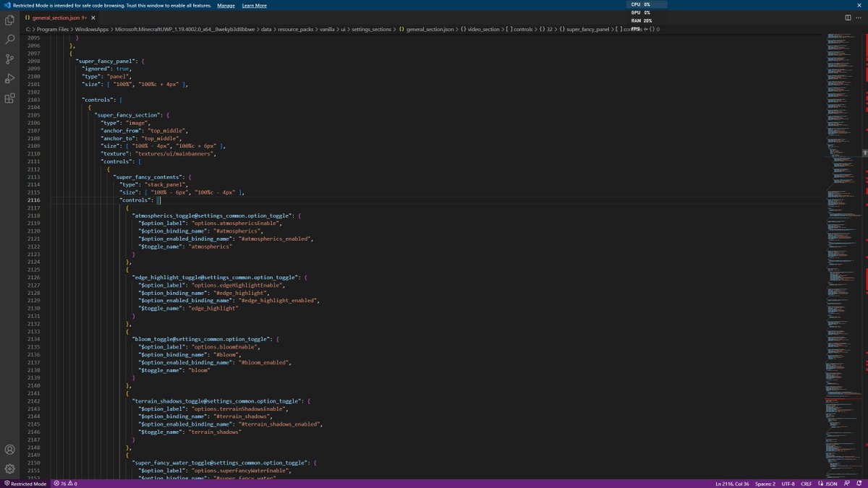Click line number 2098 in the gutter
Screen dimensions: 868x488
(x=33, y=61)
